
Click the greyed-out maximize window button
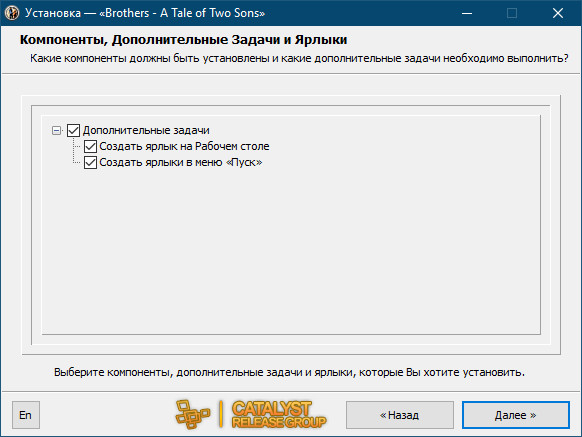[x=512, y=13]
